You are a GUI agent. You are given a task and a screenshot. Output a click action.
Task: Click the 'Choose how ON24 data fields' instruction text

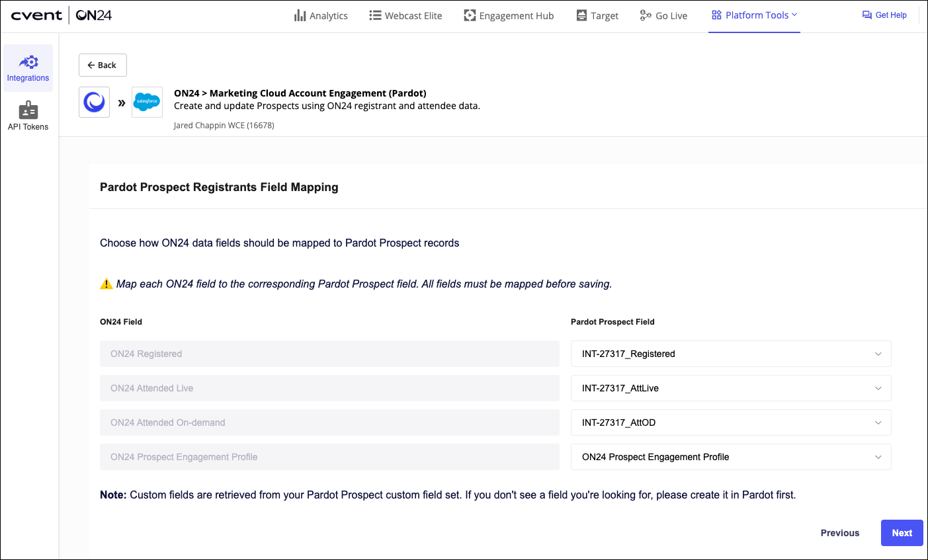point(279,243)
